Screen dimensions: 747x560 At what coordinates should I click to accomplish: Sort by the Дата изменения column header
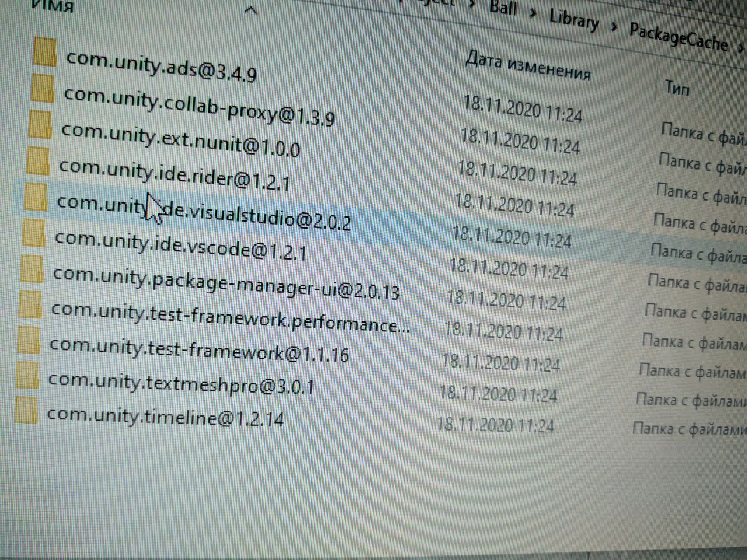pyautogui.click(x=528, y=64)
